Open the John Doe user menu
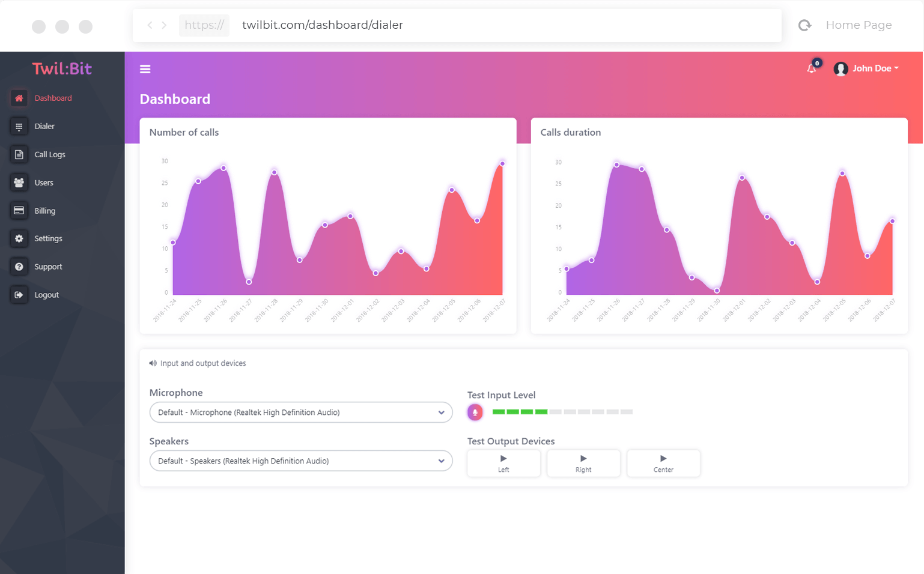 tap(867, 68)
